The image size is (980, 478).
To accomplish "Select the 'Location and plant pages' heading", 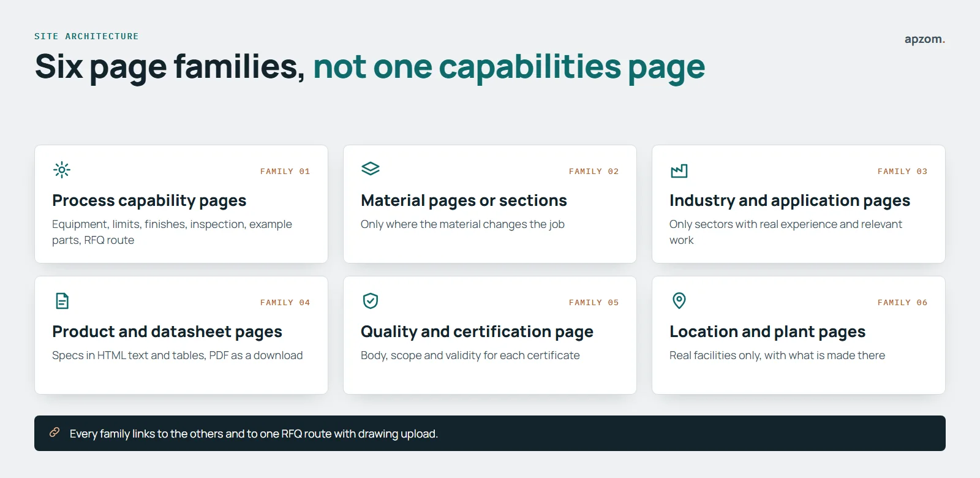I will pos(767,332).
